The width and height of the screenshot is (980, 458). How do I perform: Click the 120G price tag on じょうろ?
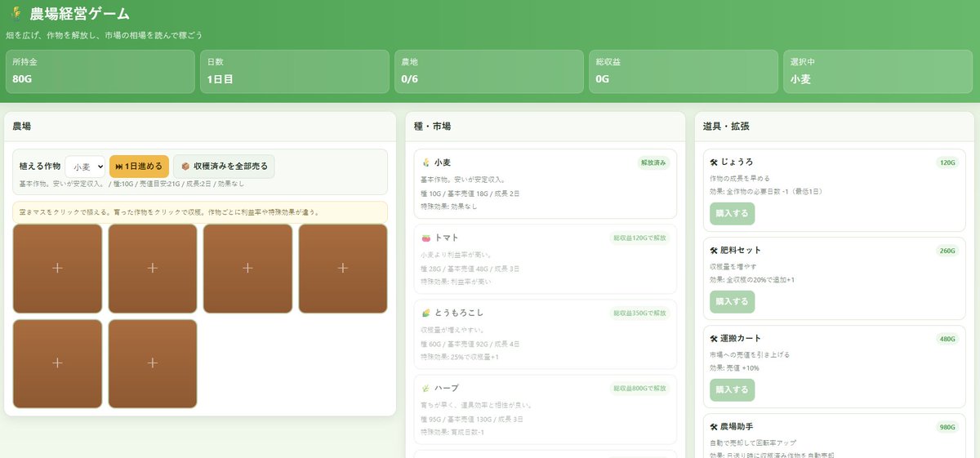click(x=947, y=162)
